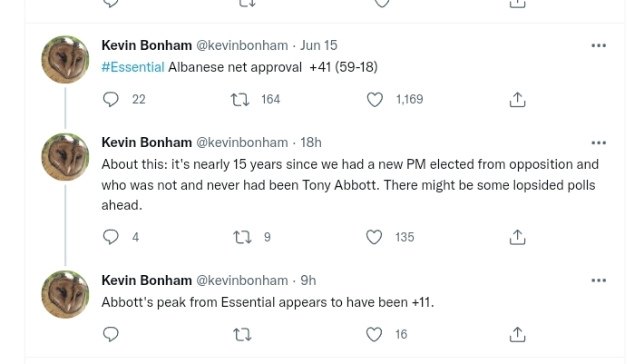This screenshot has width=644, height=364.
Task: Open the Kevin Bonham name on the 9h tweet
Action: pyautogui.click(x=146, y=280)
